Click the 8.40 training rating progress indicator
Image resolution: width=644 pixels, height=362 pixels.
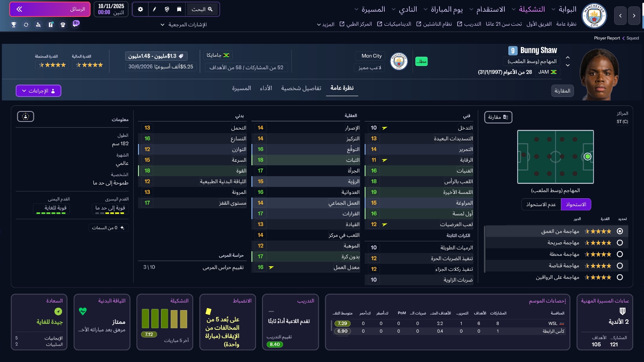[x=274, y=344]
